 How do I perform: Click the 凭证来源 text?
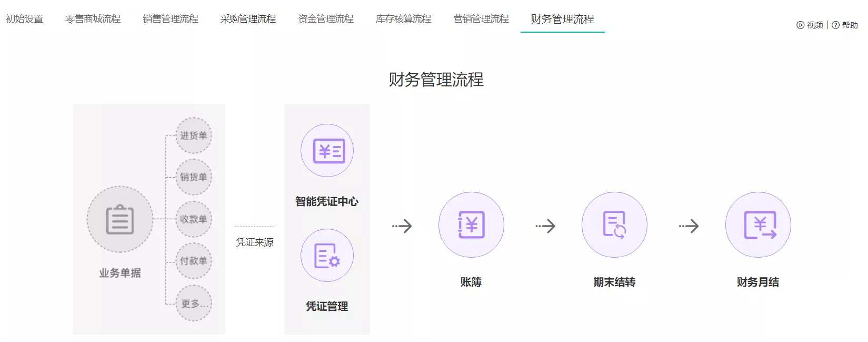click(x=255, y=242)
